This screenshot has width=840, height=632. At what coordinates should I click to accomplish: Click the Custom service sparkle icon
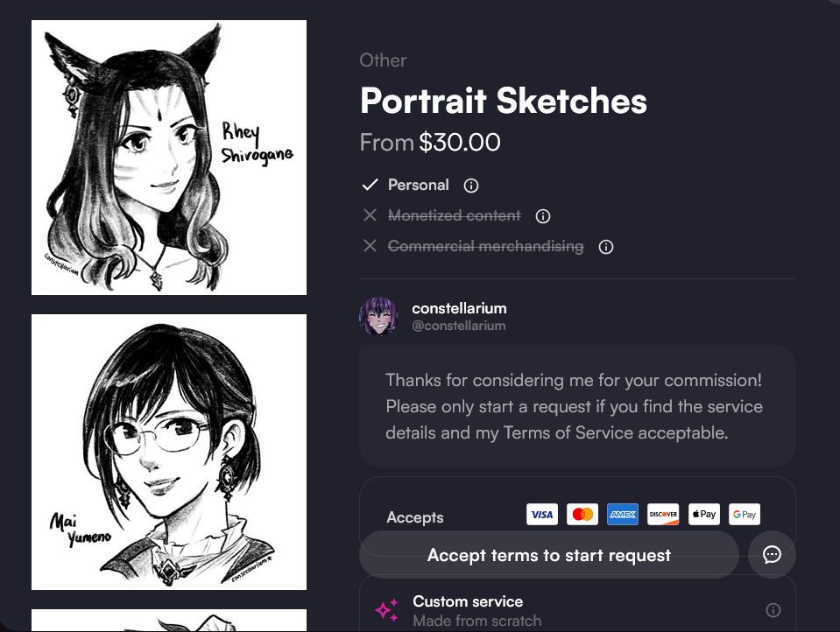click(387, 610)
